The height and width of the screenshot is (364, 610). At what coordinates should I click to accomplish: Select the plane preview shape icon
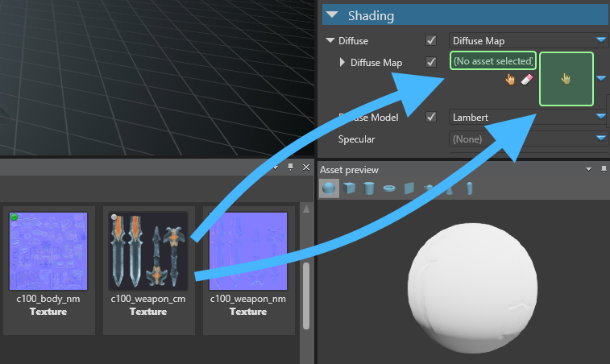[409, 188]
